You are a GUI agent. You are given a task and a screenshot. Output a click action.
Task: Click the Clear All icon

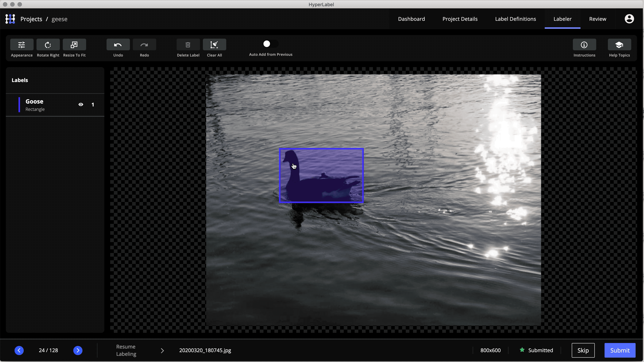click(214, 45)
